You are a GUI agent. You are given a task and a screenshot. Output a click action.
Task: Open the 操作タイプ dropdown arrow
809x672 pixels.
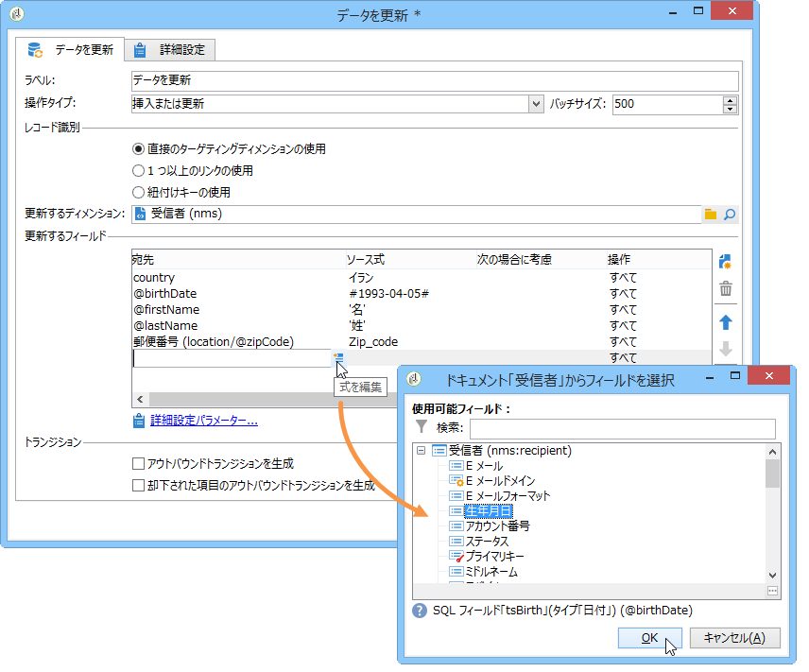(536, 104)
